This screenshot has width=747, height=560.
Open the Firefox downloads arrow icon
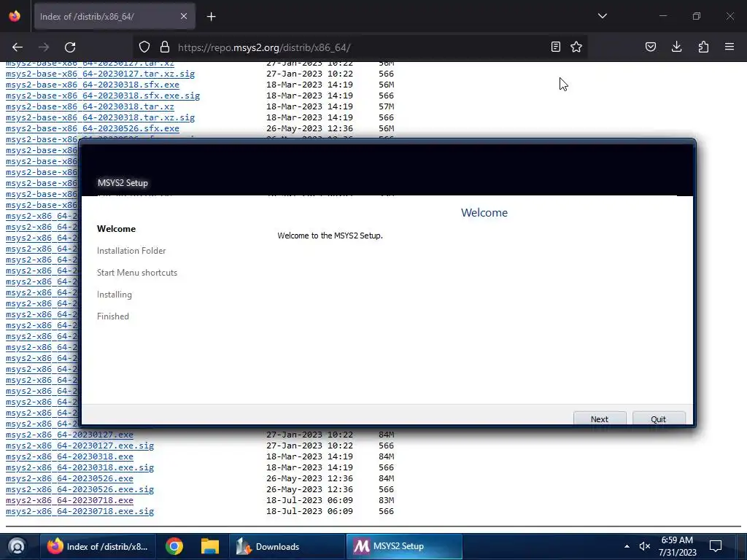click(676, 47)
